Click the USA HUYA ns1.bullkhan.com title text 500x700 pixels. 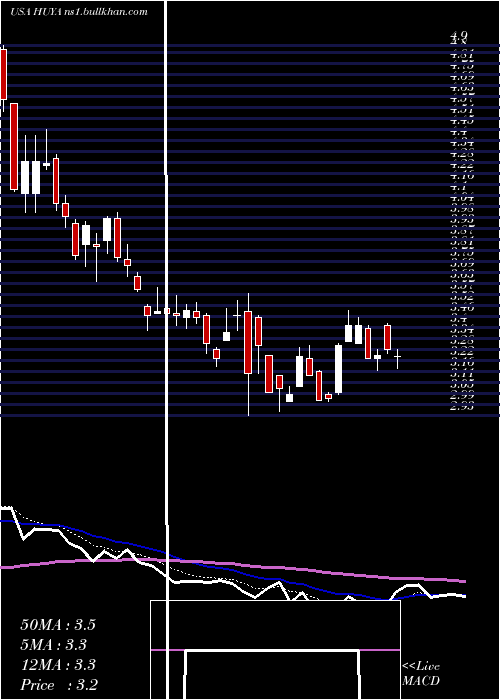pos(79,12)
